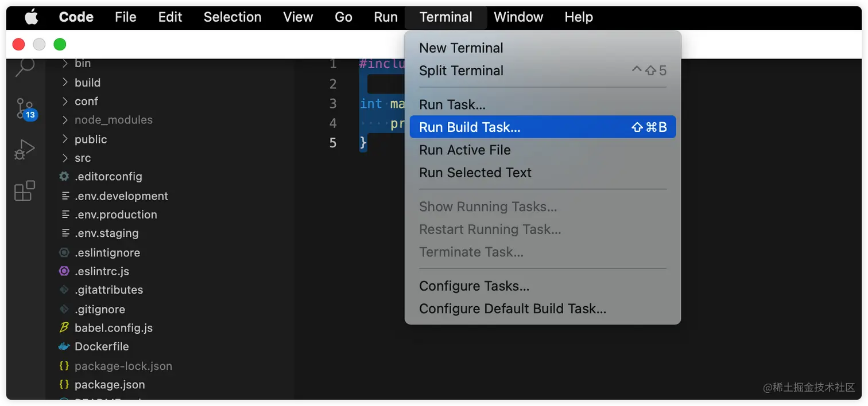
Task: Click the babel.config.js file icon
Action: [64, 327]
